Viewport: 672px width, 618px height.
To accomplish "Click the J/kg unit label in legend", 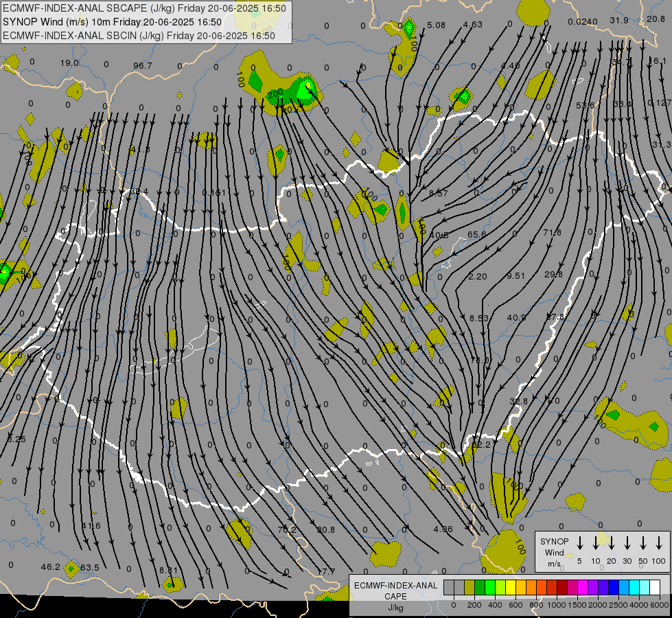I will point(395,607).
